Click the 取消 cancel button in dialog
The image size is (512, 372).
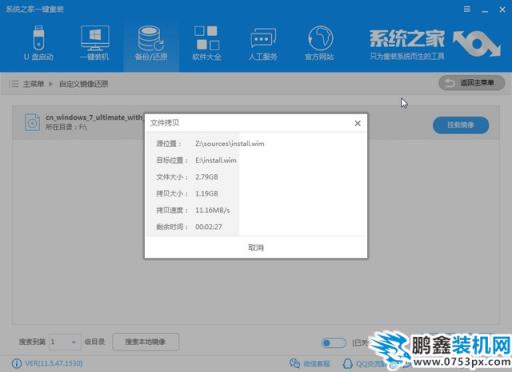pyautogui.click(x=256, y=247)
